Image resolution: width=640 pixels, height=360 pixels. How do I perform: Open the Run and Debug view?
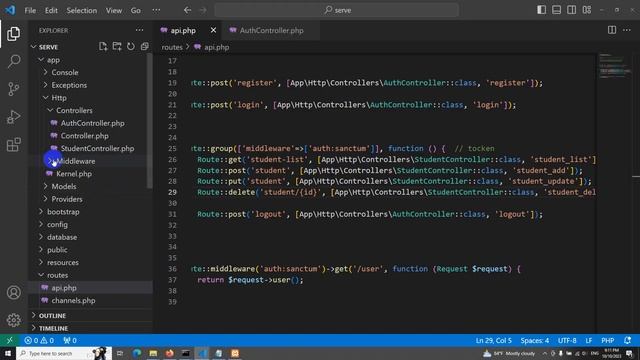pyautogui.click(x=13, y=117)
